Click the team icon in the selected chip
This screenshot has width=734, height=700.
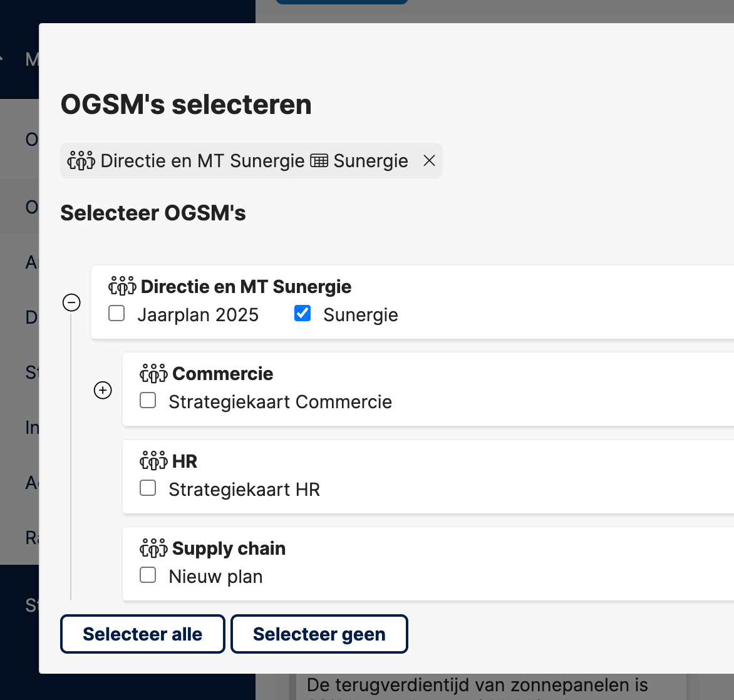pyautogui.click(x=81, y=160)
